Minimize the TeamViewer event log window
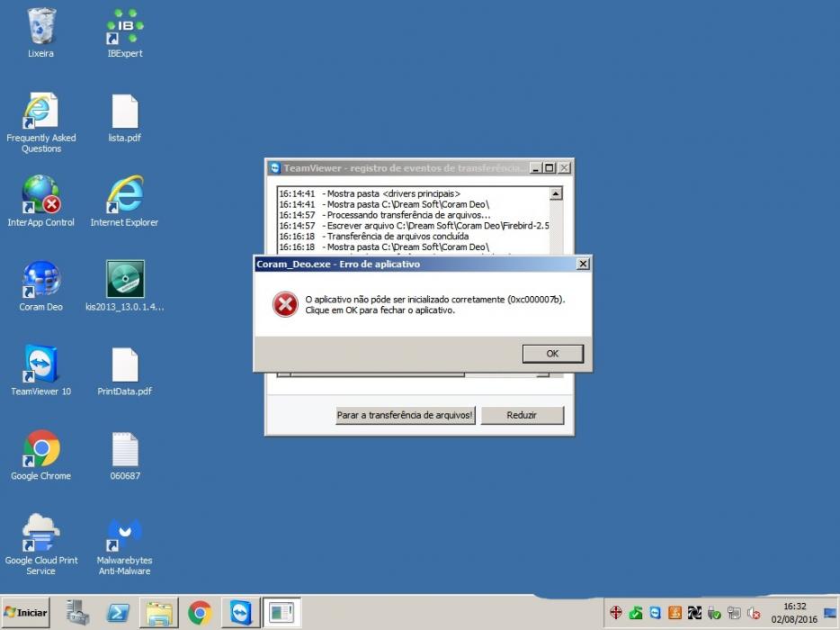The height and width of the screenshot is (630, 840). (536, 167)
